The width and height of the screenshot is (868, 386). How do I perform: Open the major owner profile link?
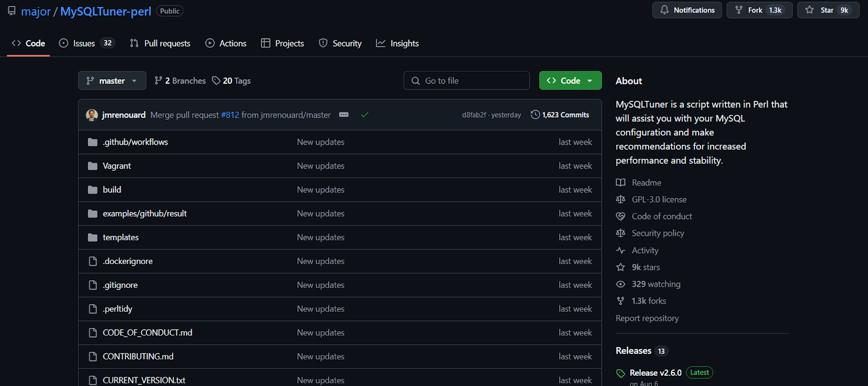coord(36,11)
